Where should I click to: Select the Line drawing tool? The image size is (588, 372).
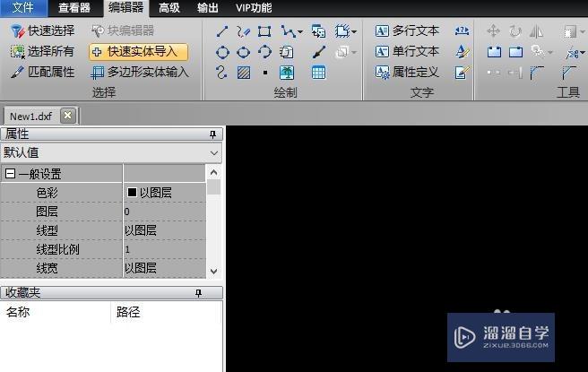coord(222,31)
